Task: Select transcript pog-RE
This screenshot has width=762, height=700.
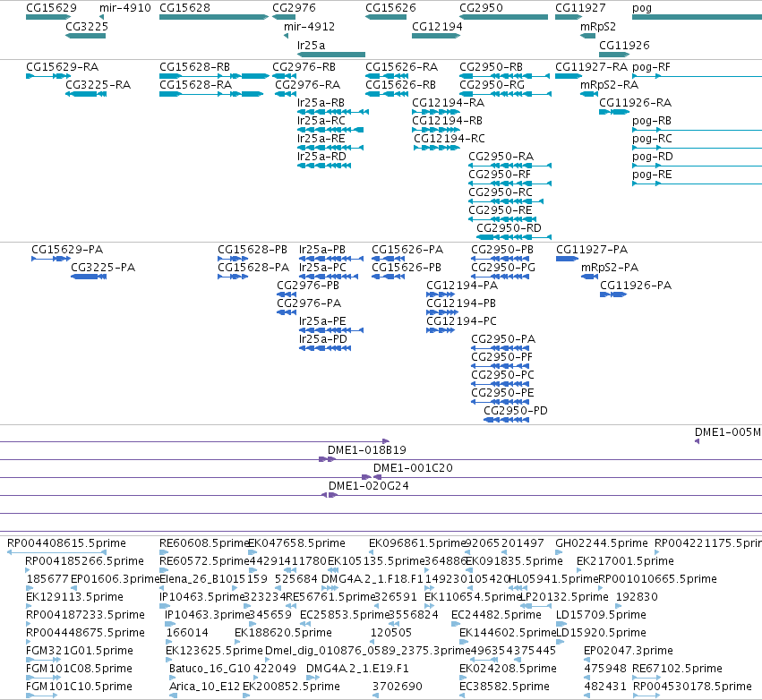Action: 697,184
